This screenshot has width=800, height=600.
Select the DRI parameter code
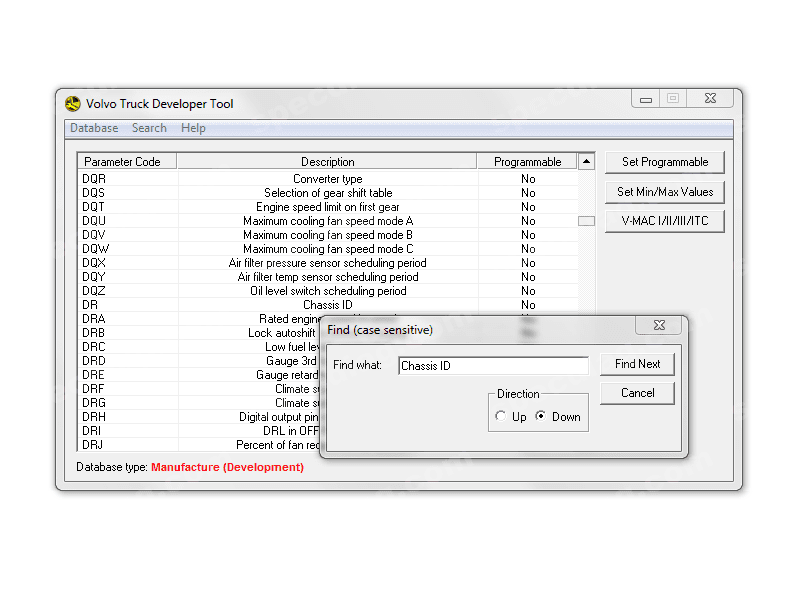click(x=91, y=431)
